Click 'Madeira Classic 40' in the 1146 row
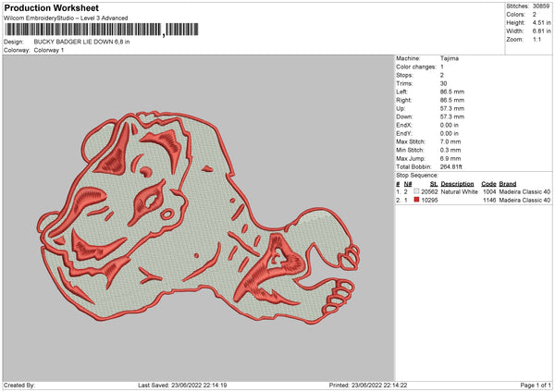Viewport: 555px width, 392px height. click(524, 201)
